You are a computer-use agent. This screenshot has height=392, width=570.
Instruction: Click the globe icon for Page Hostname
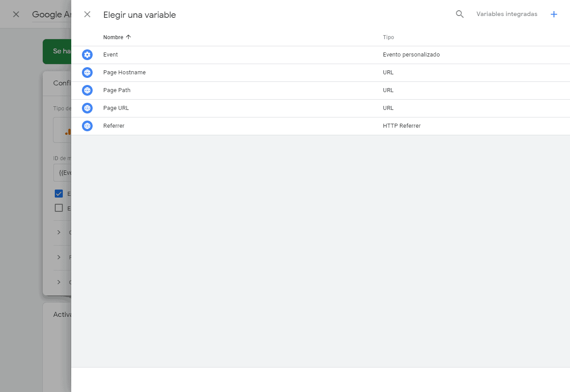[87, 73]
